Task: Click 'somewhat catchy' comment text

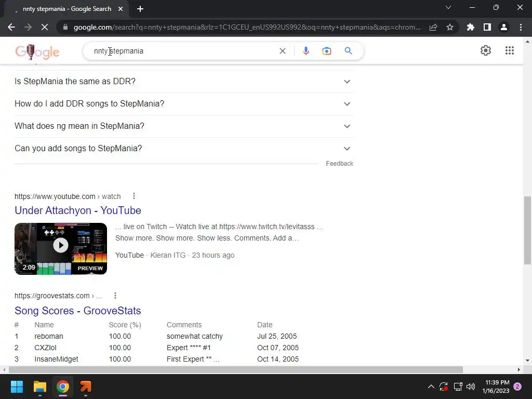Action: pos(194,336)
